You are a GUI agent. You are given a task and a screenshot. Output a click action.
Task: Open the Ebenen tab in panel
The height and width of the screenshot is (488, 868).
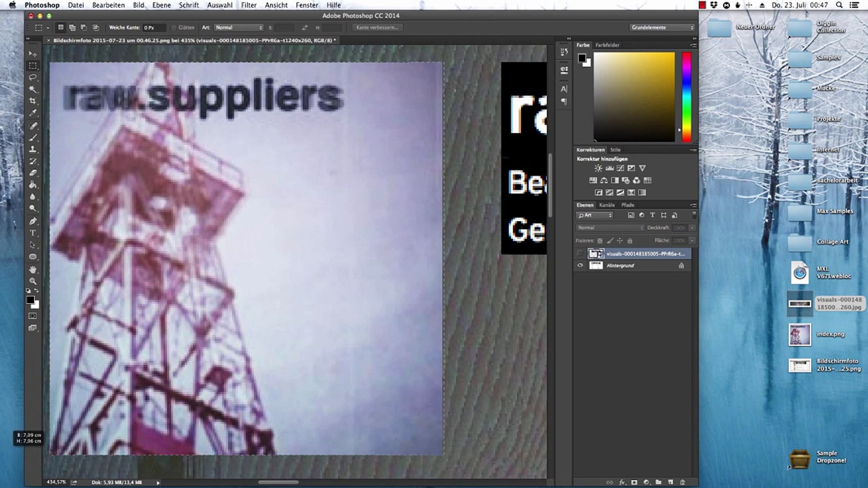(584, 204)
